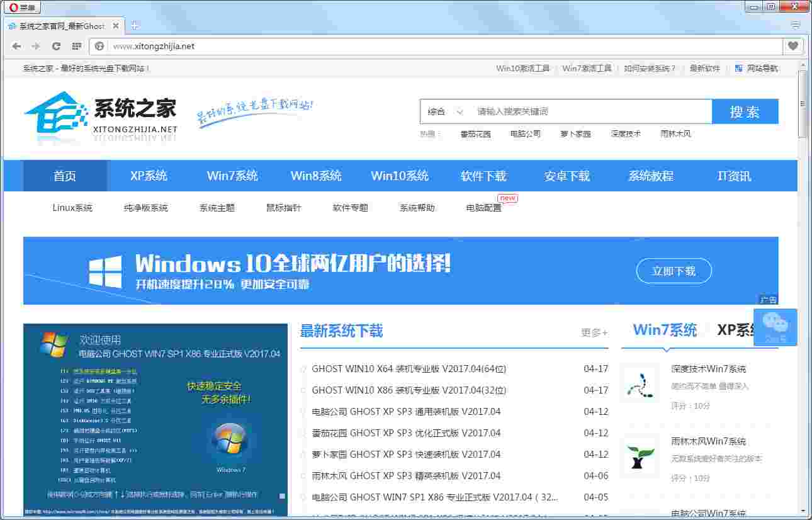This screenshot has height=520, width=812.
Task: Open the tab menu icon at the right of the tab bar
Action: click(x=796, y=25)
